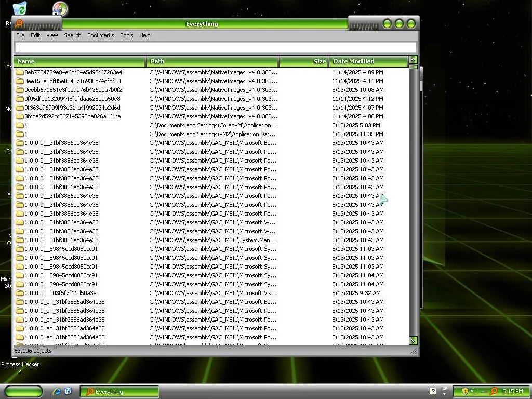The width and height of the screenshot is (532, 399).
Task: Click date cell 5/12/2025 5:03 PM
Action: coord(356,125)
